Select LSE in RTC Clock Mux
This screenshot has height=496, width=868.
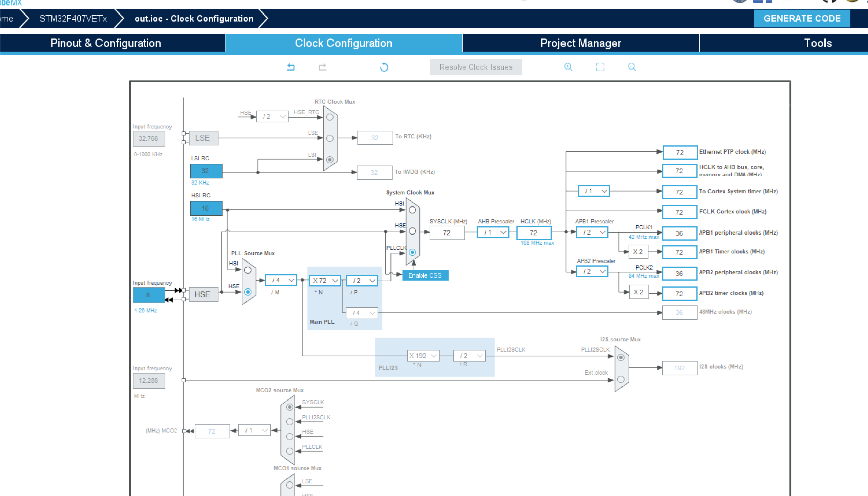pyautogui.click(x=330, y=138)
